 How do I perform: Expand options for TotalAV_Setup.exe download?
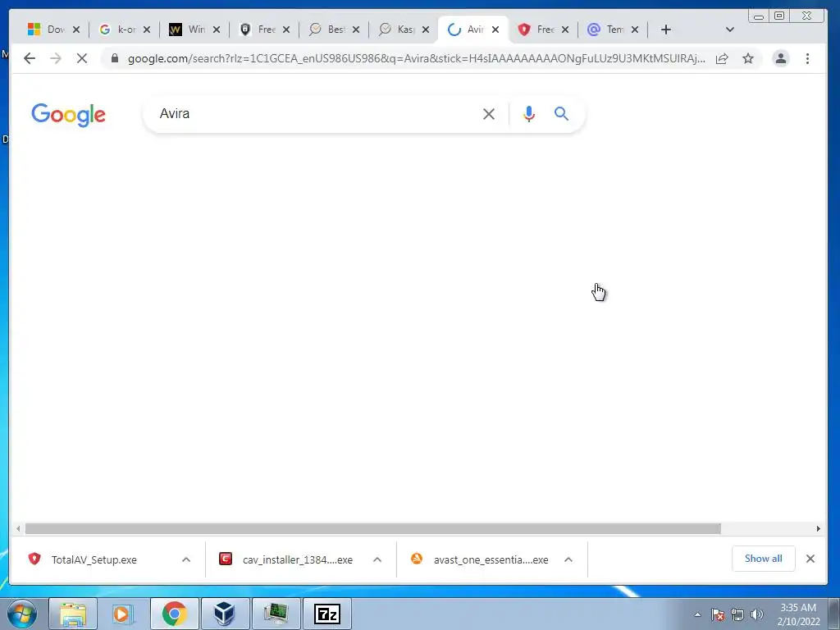[x=186, y=559]
